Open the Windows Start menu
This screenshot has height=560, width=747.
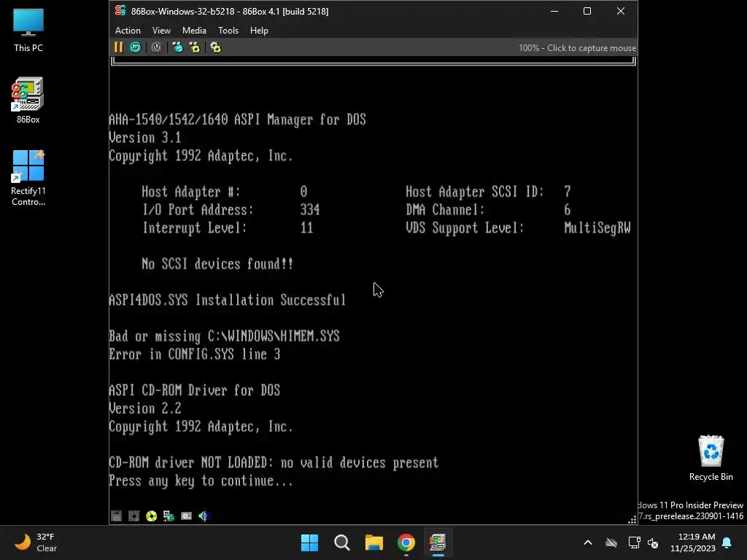(x=309, y=542)
